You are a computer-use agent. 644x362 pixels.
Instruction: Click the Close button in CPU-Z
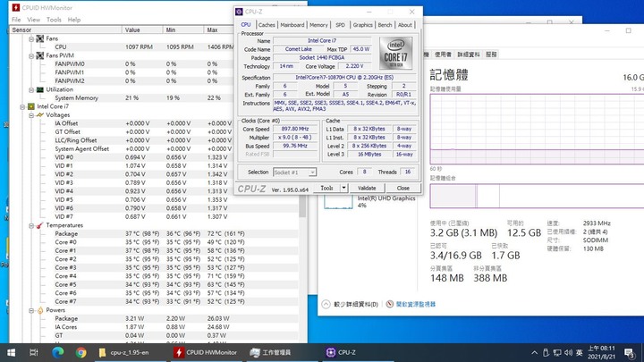click(402, 188)
